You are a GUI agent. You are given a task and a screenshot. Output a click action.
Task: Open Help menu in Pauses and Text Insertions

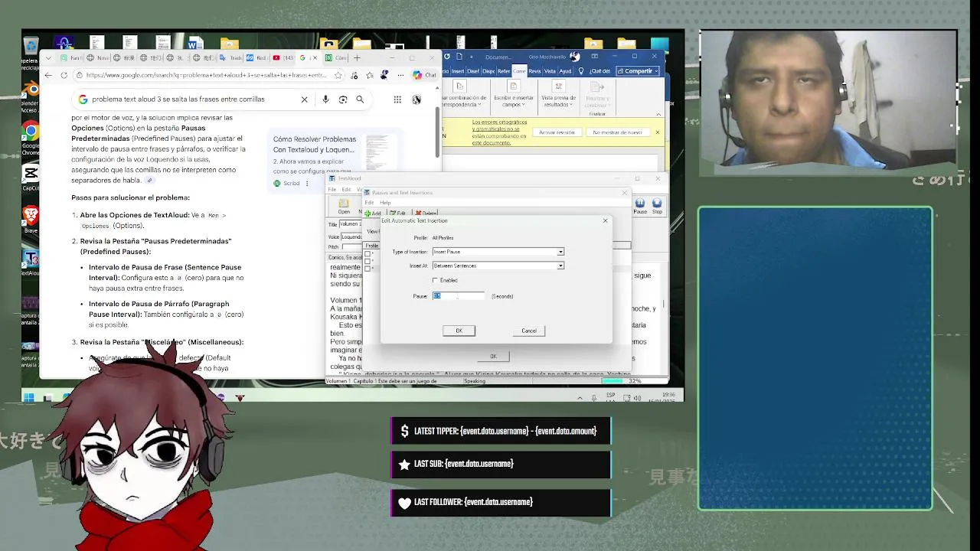385,203
